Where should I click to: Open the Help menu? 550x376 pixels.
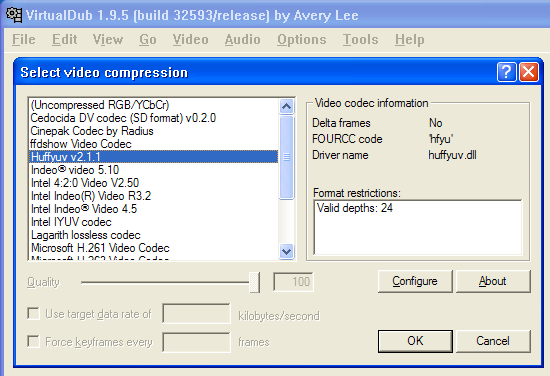(409, 39)
